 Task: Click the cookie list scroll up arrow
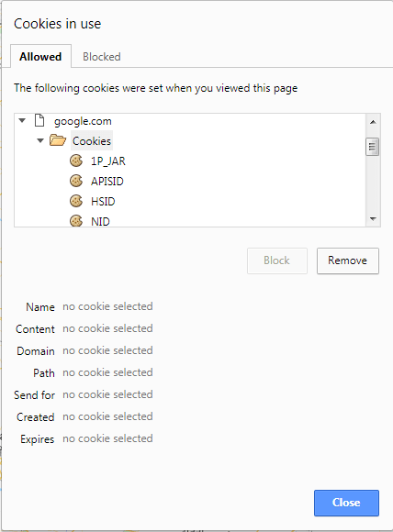pyautogui.click(x=373, y=122)
